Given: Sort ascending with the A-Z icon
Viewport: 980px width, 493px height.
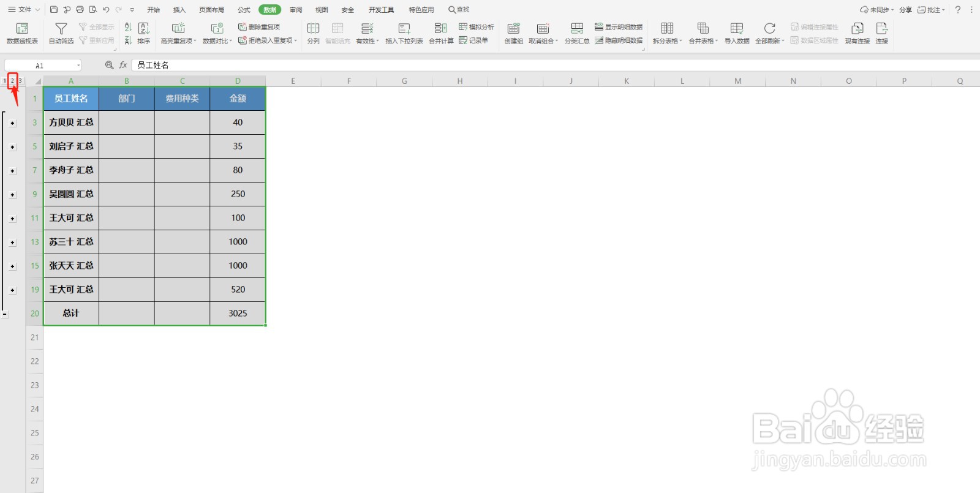Looking at the screenshot, I should coord(128,27).
